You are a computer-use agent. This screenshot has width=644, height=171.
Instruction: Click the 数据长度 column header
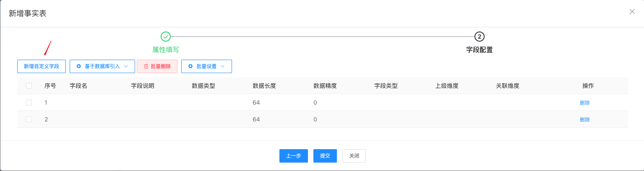[264, 86]
